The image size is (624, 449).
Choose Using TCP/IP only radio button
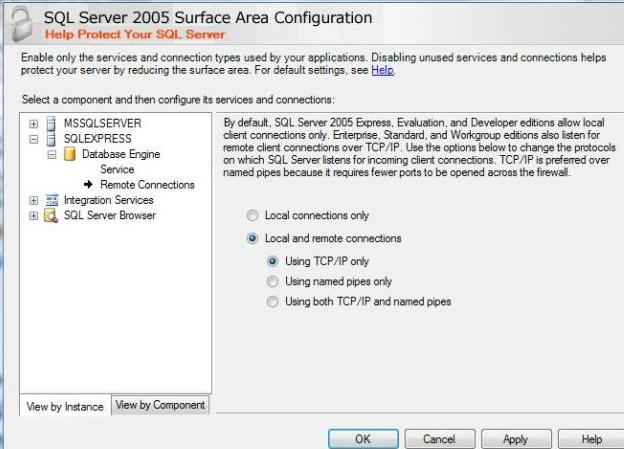coord(273,262)
